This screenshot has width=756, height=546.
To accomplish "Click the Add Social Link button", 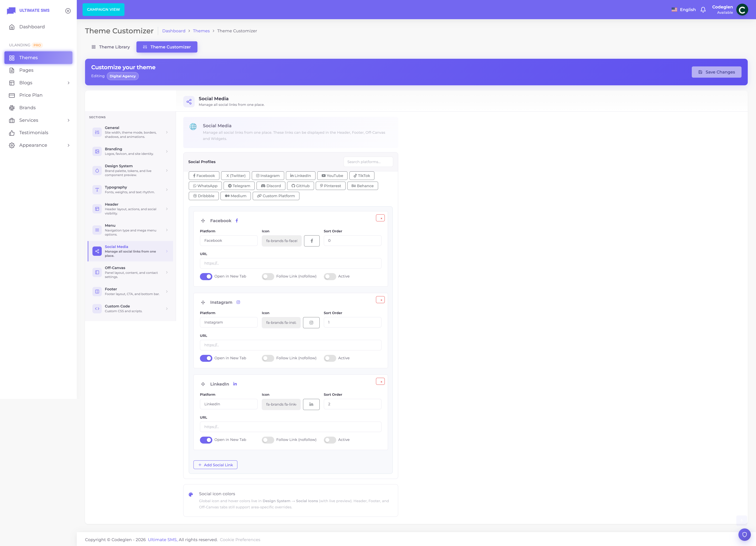I will point(215,465).
